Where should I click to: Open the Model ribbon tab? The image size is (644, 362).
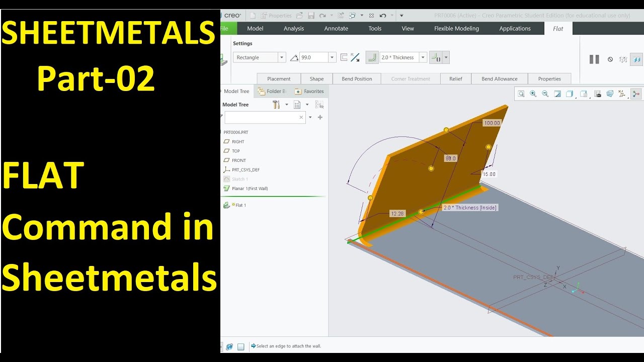[x=255, y=29]
